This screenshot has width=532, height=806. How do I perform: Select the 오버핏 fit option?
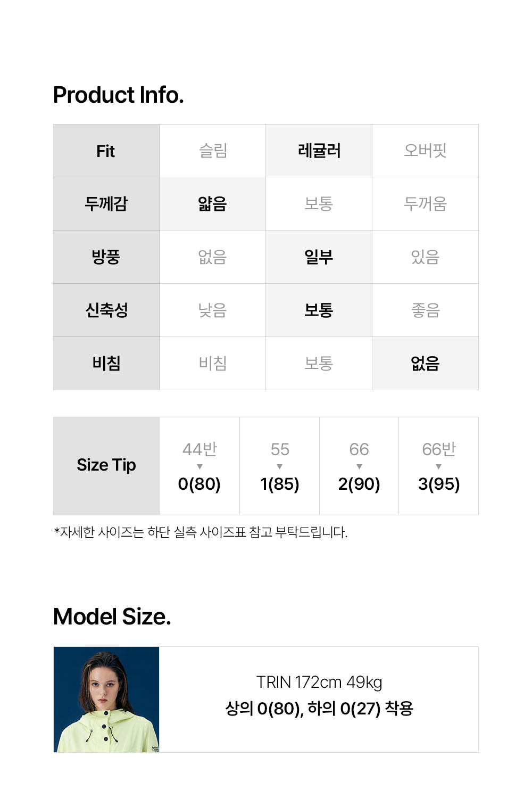(x=425, y=151)
